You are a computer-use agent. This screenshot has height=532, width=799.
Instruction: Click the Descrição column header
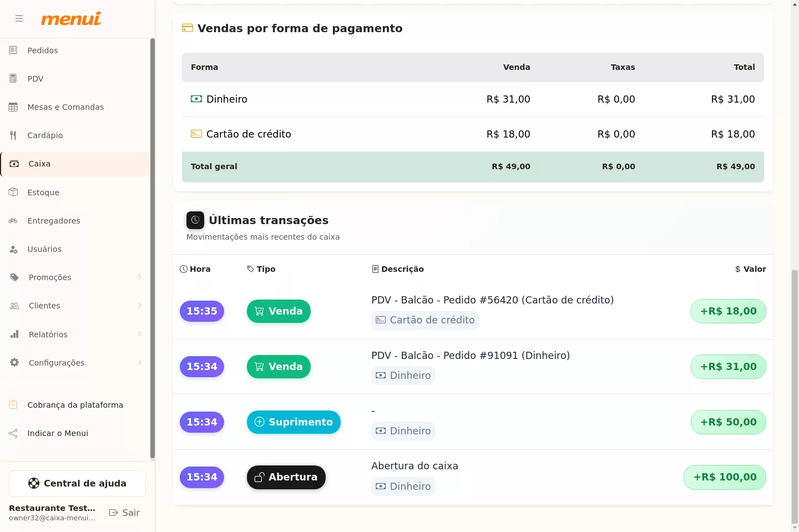[x=398, y=269]
